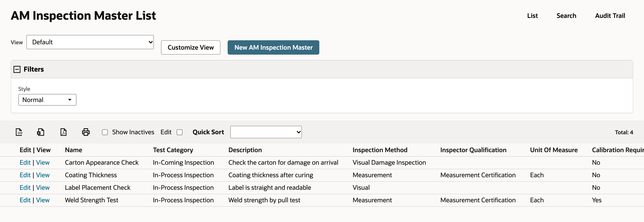Screen dimensions: 644x222
Task: Click the Unit Of Measure column header
Action: (554, 150)
